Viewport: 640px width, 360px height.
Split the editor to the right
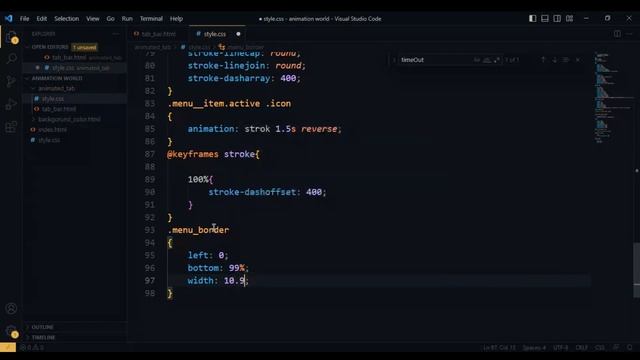pyautogui.click(x=617, y=34)
